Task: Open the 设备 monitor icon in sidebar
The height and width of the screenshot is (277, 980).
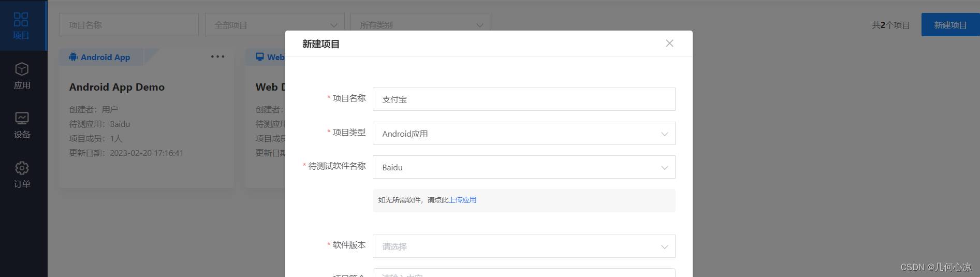Action: [22, 119]
